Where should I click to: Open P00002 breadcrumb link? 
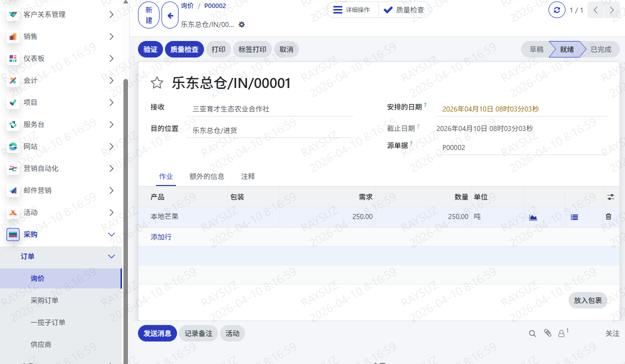[x=215, y=6]
